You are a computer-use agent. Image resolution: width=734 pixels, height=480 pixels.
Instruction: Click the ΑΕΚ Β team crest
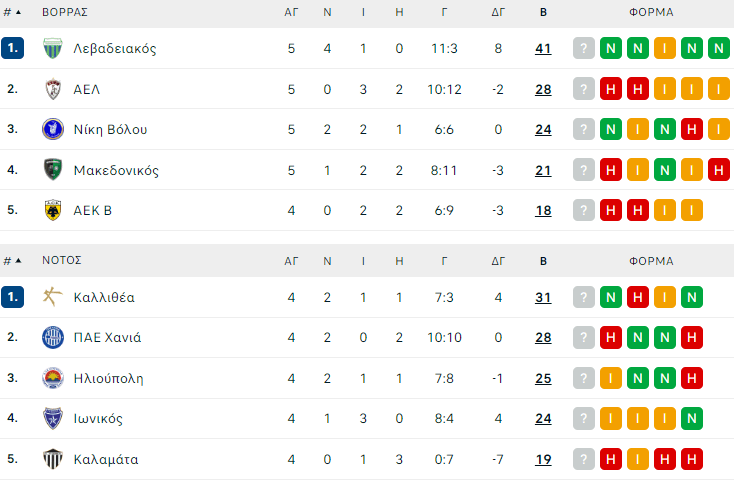53,210
